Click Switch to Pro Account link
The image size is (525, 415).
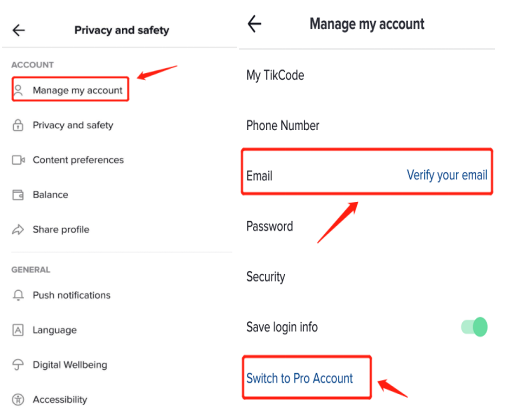tap(300, 378)
